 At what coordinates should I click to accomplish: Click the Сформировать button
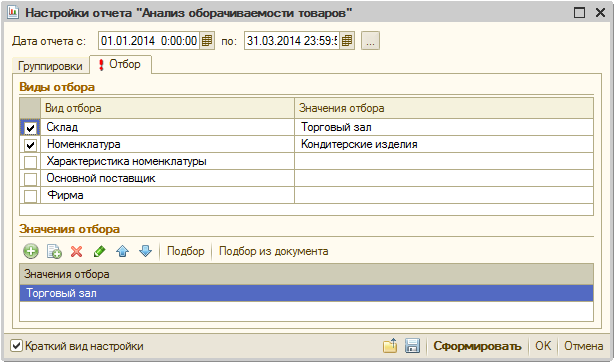click(477, 346)
